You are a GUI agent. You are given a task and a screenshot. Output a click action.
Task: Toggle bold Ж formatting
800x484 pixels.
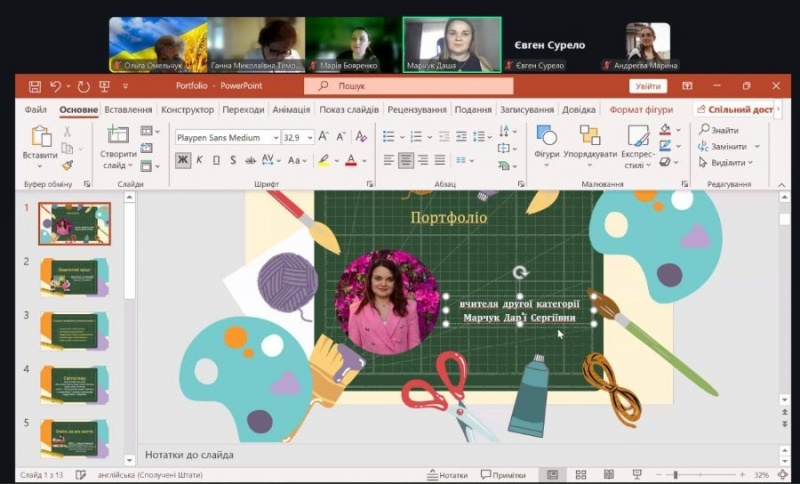click(x=183, y=160)
